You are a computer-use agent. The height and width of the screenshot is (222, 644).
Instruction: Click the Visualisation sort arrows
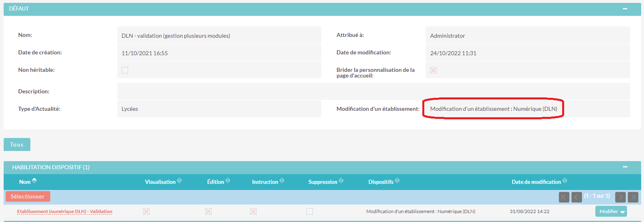coord(179,181)
